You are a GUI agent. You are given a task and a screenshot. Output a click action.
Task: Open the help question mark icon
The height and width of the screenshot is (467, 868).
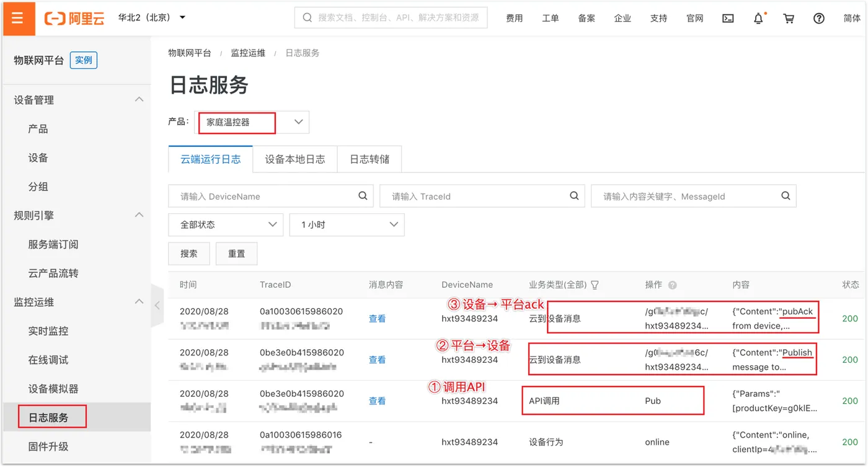coord(819,19)
